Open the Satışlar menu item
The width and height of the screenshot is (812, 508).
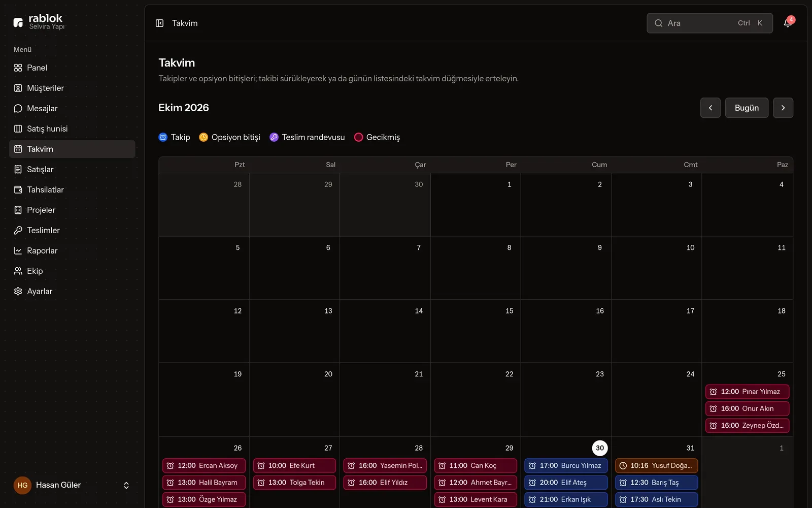(x=72, y=169)
